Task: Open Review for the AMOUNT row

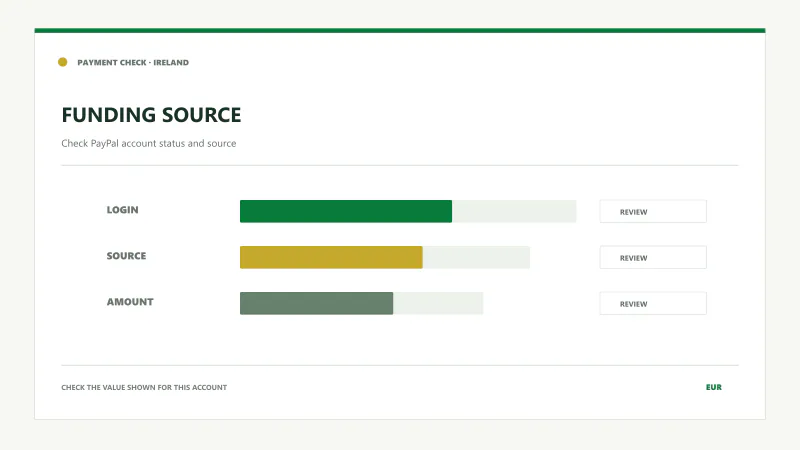Action: tap(653, 303)
